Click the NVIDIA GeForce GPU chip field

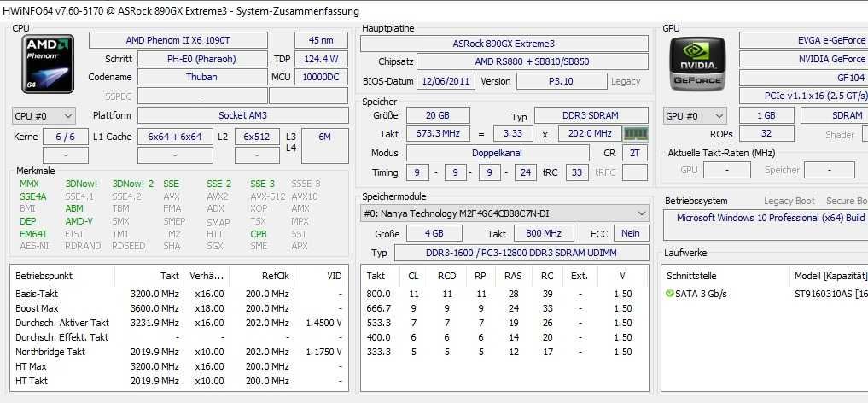(804, 59)
